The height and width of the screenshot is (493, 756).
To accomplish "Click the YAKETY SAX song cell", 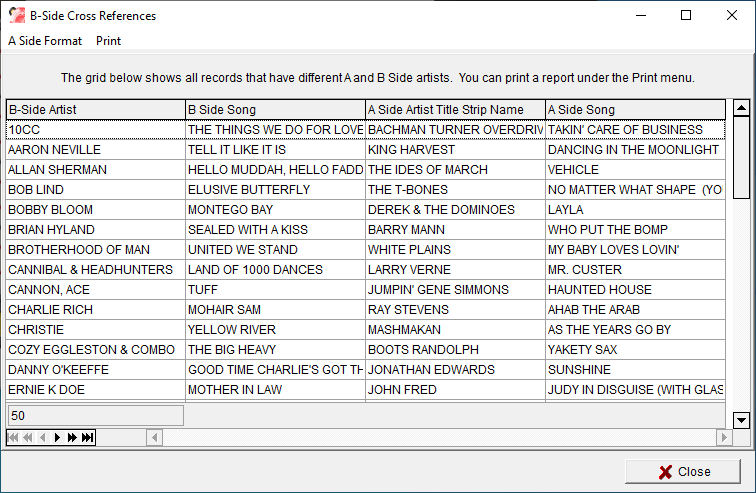I will pyautogui.click(x=635, y=350).
